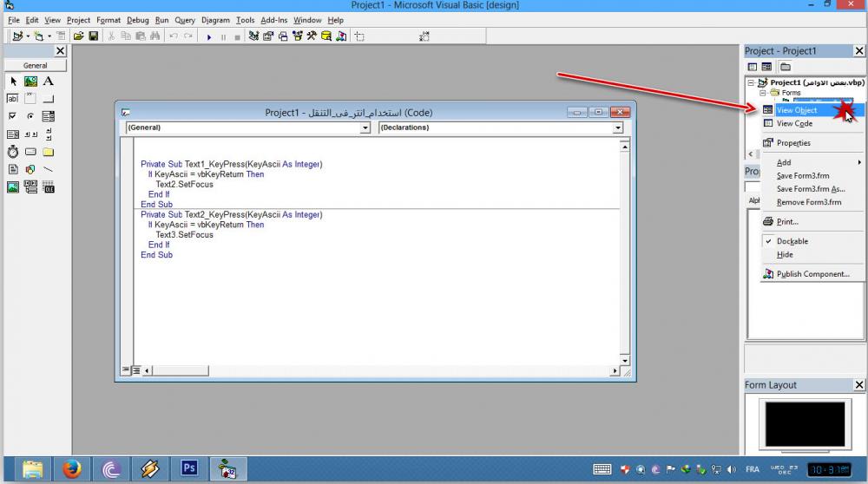Open the Add Project dropdown arrow
The image size is (868, 484).
[28, 36]
